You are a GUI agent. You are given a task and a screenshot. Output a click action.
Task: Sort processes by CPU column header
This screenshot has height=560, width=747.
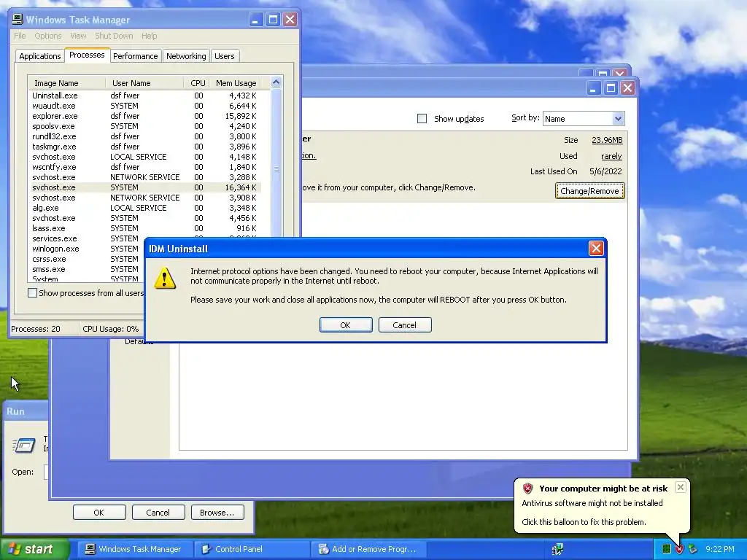[197, 83]
